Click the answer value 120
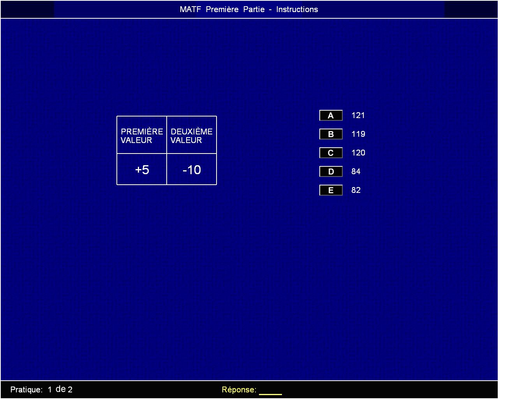Viewport: 532px width, 399px height. click(x=358, y=153)
